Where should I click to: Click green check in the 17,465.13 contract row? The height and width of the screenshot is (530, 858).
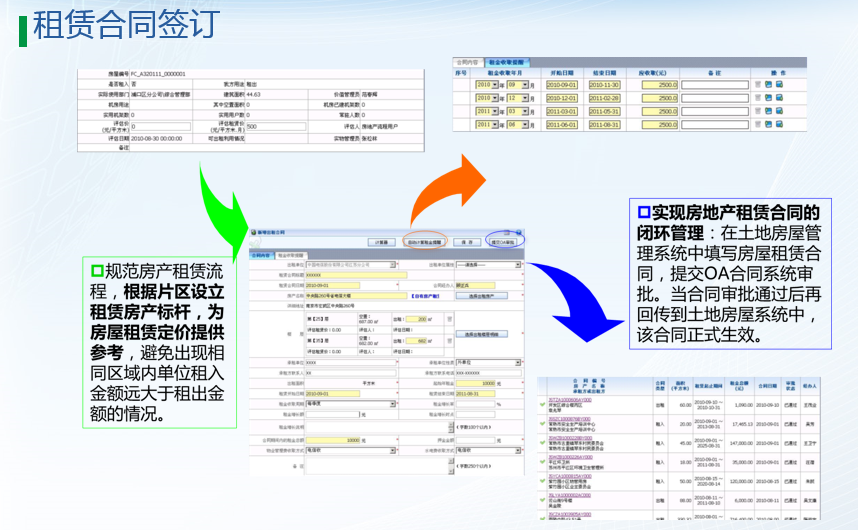point(542,424)
